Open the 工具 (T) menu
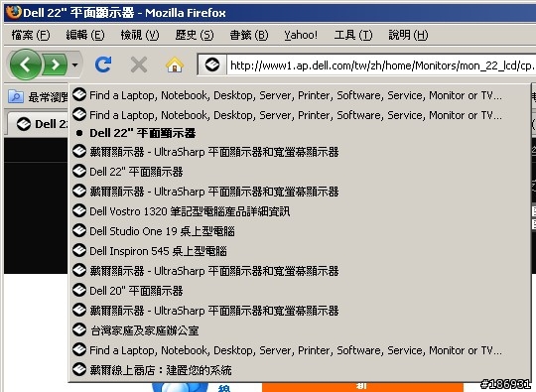Viewport: 536px width, 392px height. (x=353, y=35)
